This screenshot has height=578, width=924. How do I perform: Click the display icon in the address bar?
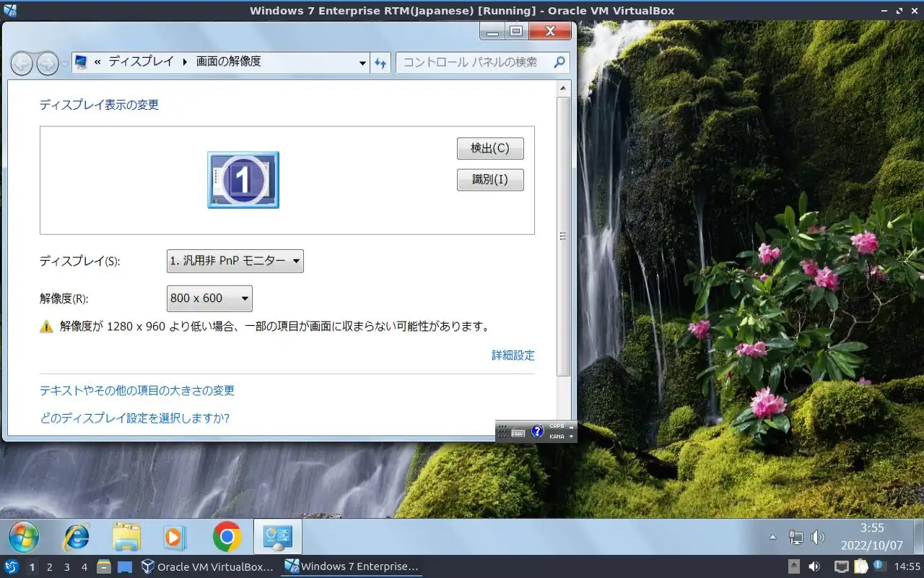82,62
